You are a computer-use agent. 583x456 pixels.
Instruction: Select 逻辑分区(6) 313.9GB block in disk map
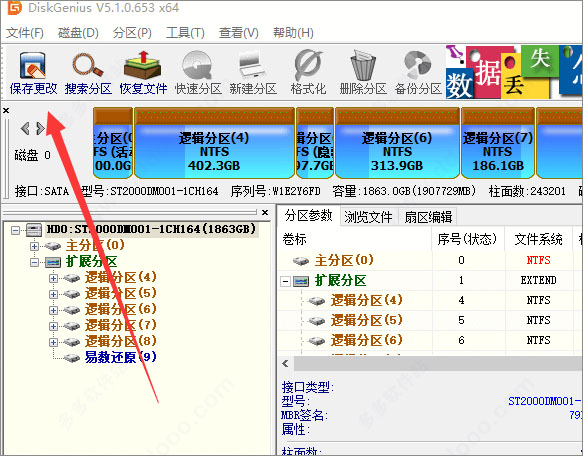click(x=397, y=143)
